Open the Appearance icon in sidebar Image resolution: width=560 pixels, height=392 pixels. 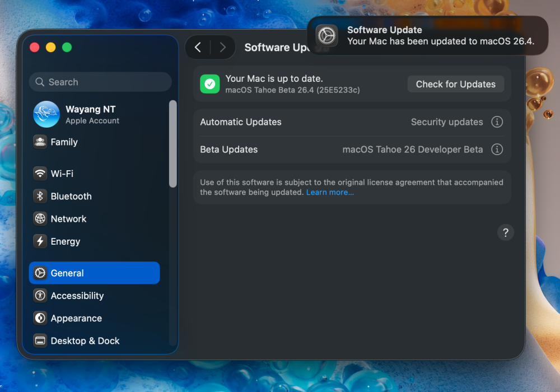coord(40,318)
